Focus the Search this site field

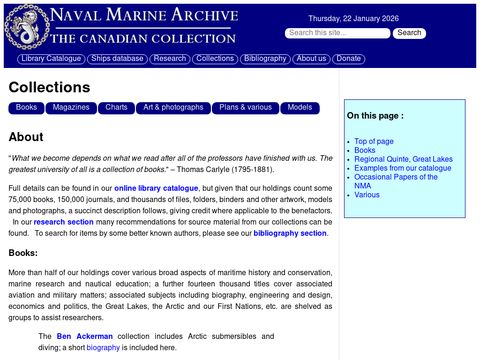tap(337, 33)
